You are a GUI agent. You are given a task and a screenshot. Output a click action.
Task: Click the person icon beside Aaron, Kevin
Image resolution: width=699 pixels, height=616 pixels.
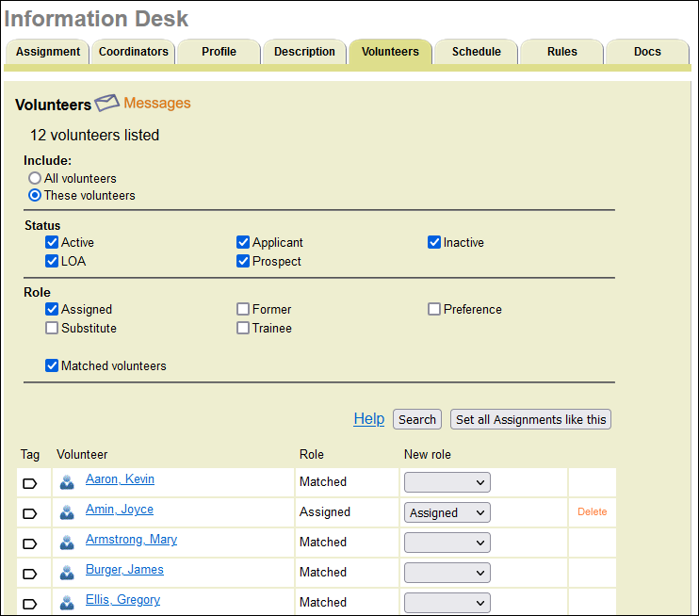click(x=67, y=482)
